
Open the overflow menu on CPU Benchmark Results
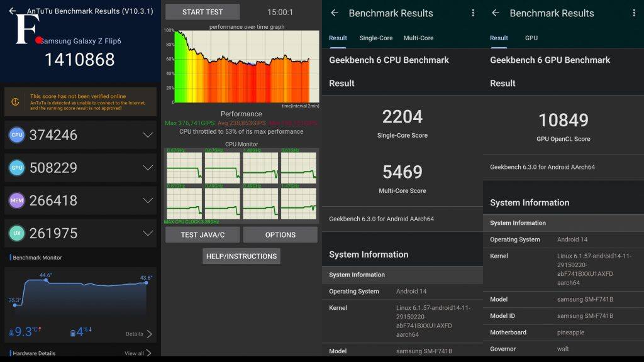pos(473,13)
